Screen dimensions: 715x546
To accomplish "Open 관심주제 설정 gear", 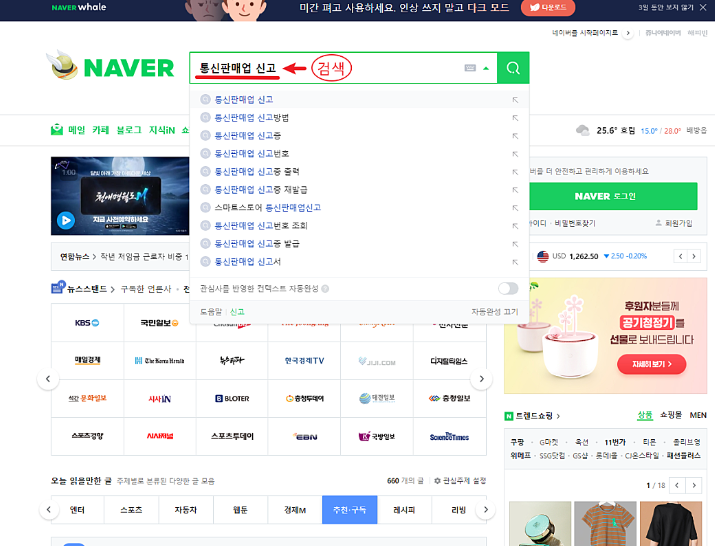I will tap(460, 481).
